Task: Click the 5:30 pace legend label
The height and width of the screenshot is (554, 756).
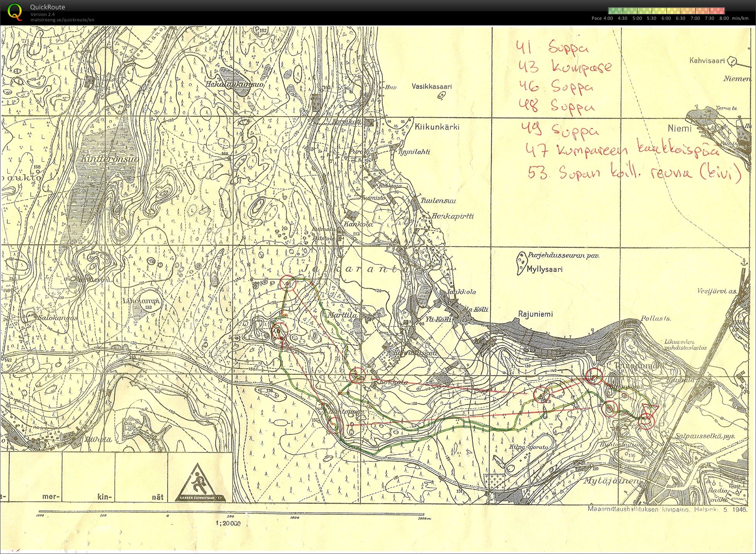Action: [x=651, y=18]
